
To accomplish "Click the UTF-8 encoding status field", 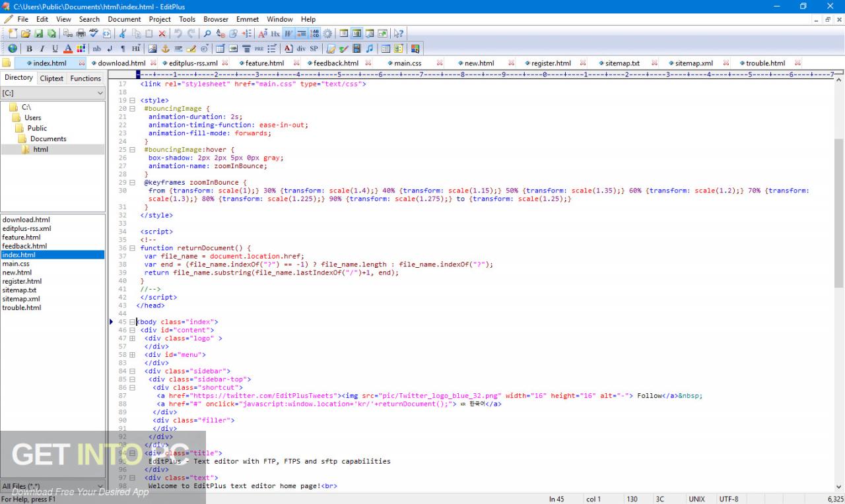I will pyautogui.click(x=729, y=499).
